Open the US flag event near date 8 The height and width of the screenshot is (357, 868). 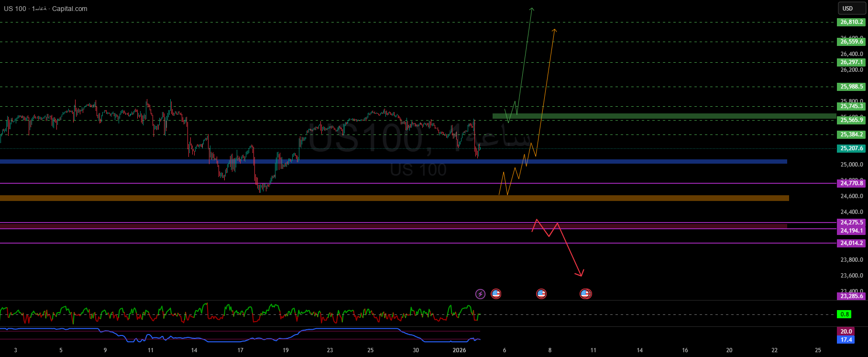click(541, 294)
